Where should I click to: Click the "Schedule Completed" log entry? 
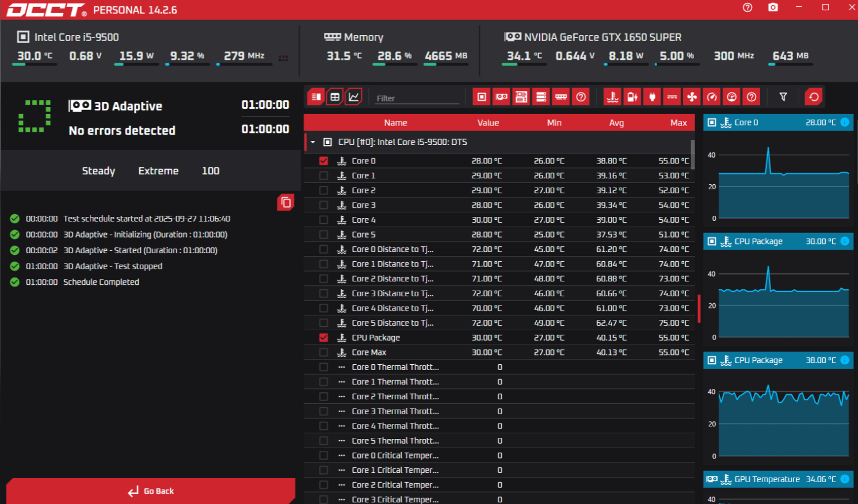[x=101, y=282]
